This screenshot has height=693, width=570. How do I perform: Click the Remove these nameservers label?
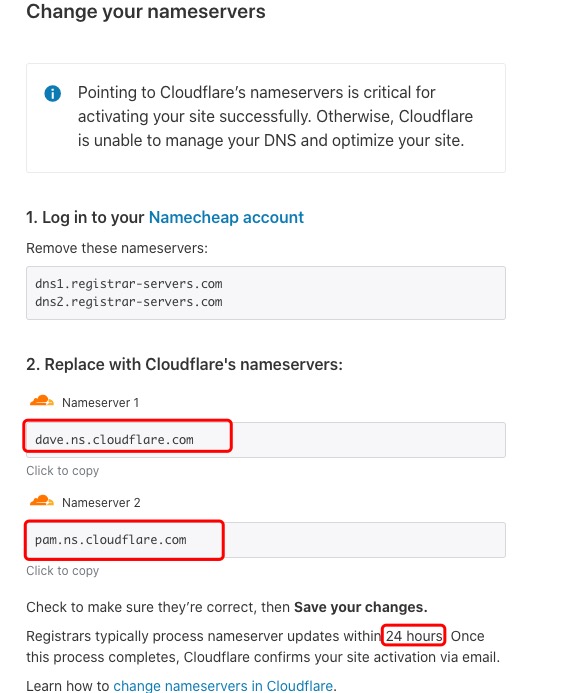[117, 248]
